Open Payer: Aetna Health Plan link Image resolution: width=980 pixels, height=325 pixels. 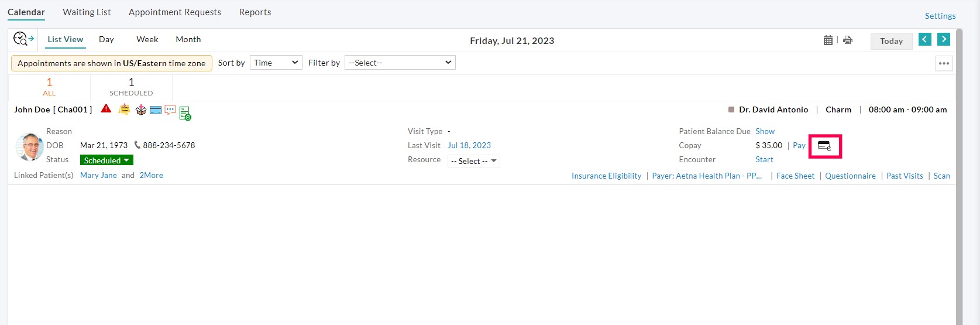707,176
